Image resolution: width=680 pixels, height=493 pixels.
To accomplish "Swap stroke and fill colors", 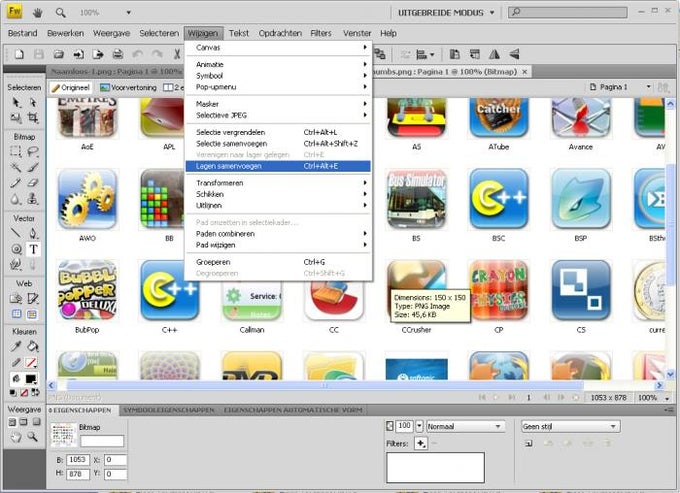I will [x=36, y=392].
